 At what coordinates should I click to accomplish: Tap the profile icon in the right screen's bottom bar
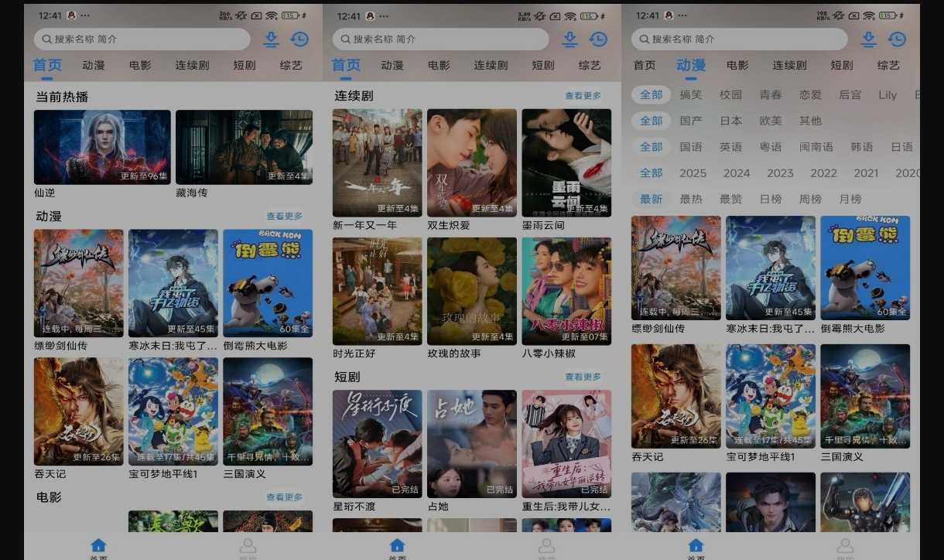point(845,547)
